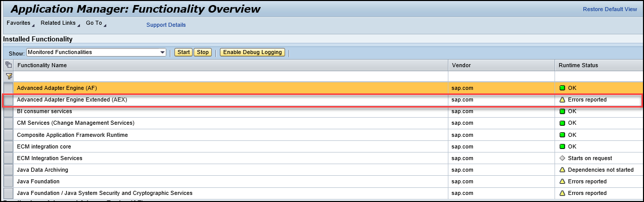This screenshot has height=202, width=644.
Task: Click ECM Integration Services name
Action: coord(50,158)
